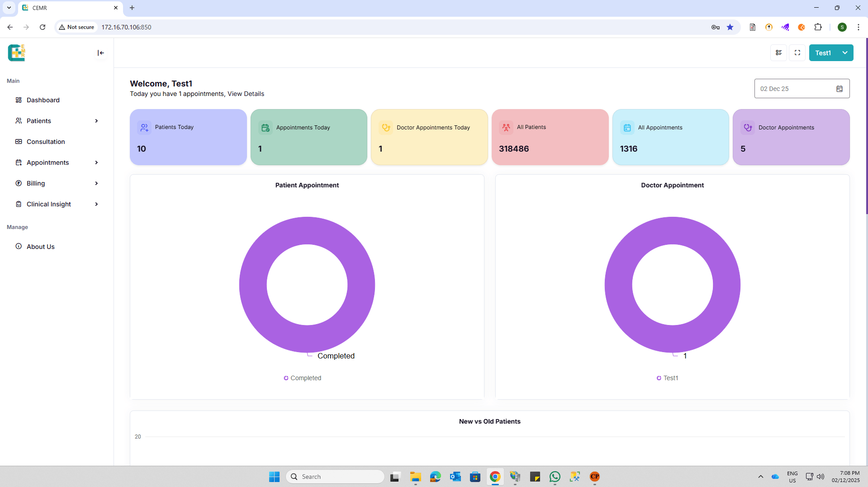Image resolution: width=868 pixels, height=487 pixels.
Task: Open the All Appointments card
Action: point(670,137)
